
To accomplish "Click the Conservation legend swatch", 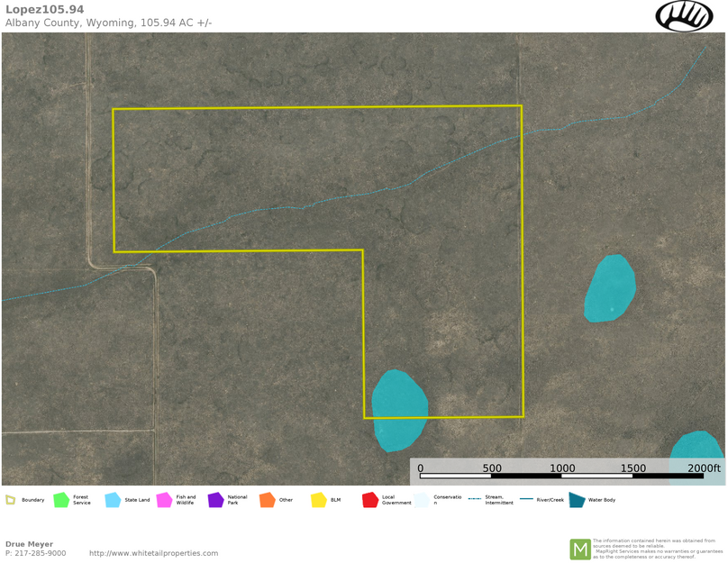I will click(422, 500).
